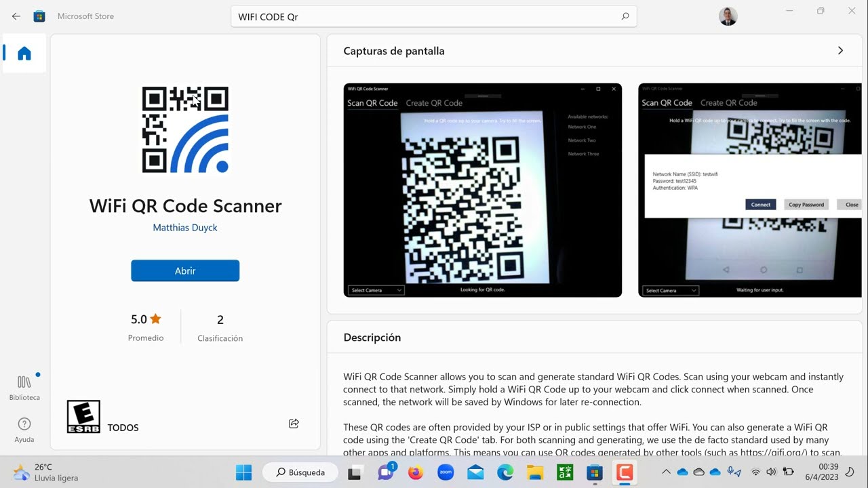This screenshot has height=488, width=868.
Task: Go back with the arrow icon
Action: click(x=16, y=16)
